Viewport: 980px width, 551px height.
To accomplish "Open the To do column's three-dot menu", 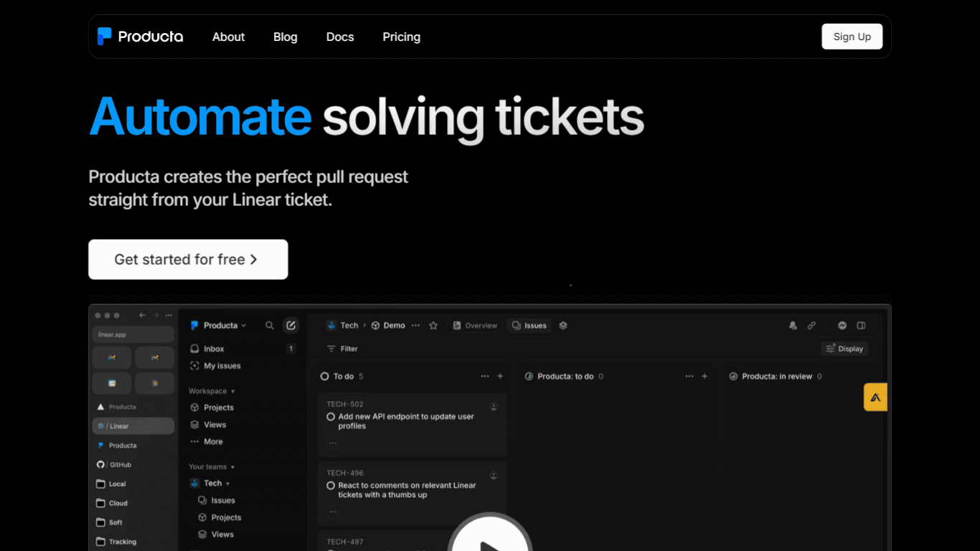I will (485, 377).
